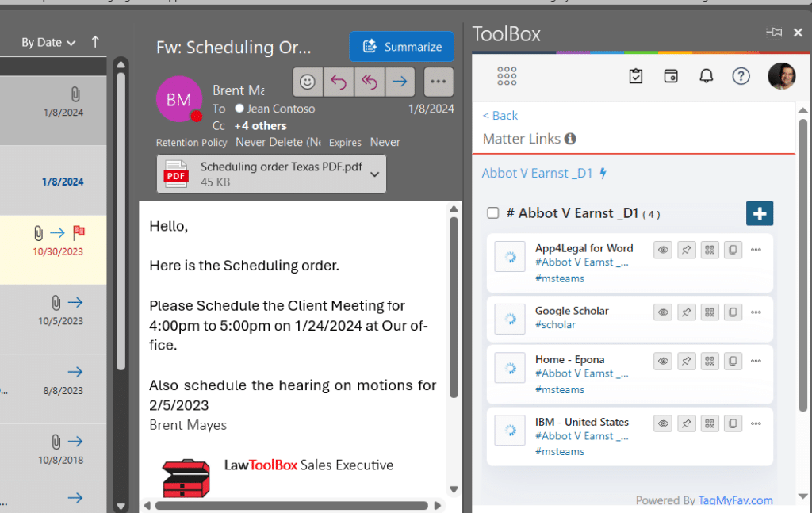The width and height of the screenshot is (812, 513).
Task: Copy the Home - Epona link
Action: (733, 362)
